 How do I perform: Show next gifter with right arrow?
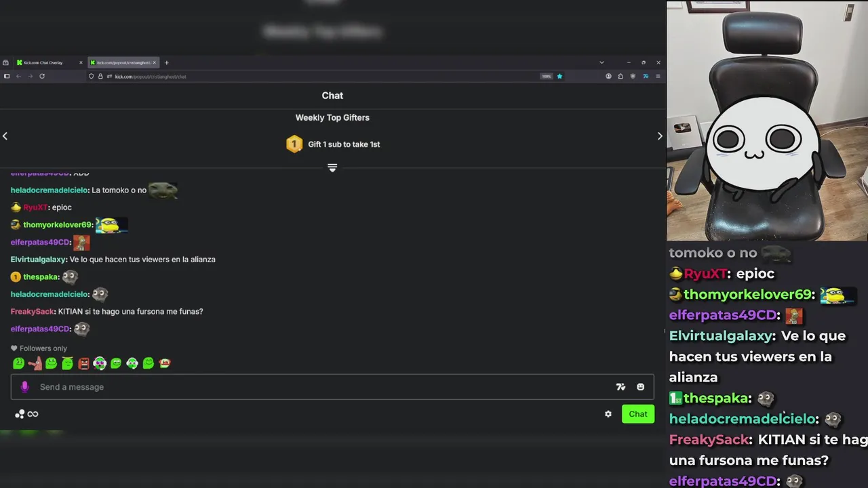660,136
